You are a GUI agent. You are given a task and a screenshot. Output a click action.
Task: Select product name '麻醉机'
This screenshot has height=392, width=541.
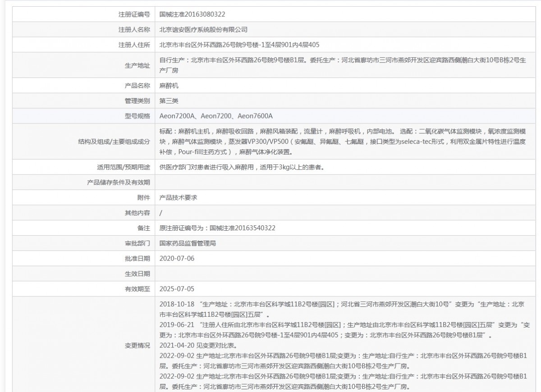[170, 85]
